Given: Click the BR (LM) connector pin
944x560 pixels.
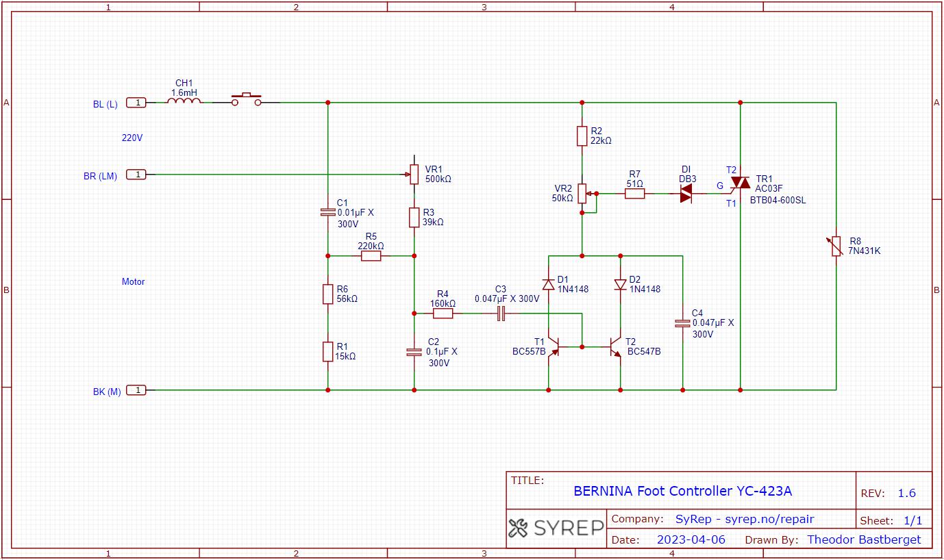Looking at the screenshot, I should (x=137, y=175).
